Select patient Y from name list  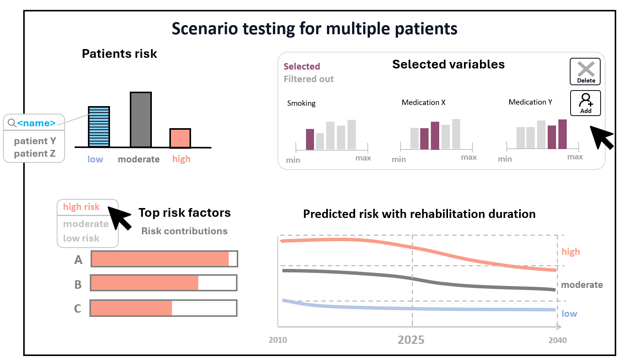pyautogui.click(x=35, y=141)
